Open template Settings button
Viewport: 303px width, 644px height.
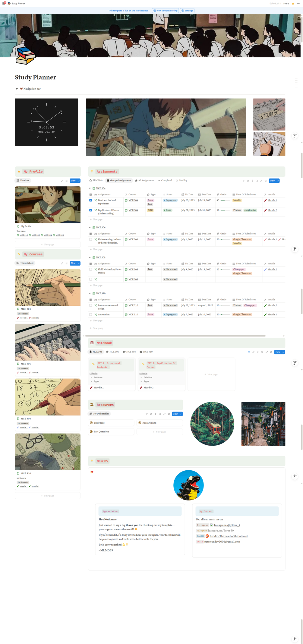tap(187, 11)
